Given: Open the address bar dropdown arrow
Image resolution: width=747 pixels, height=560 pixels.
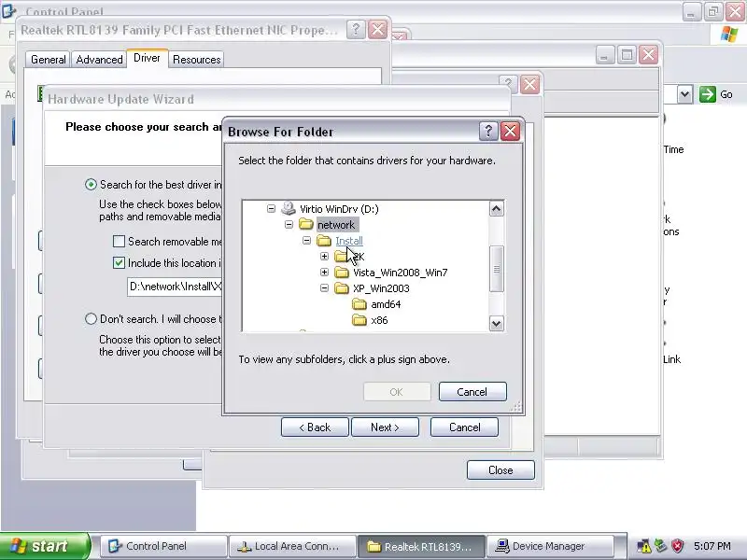Looking at the screenshot, I should [x=684, y=94].
